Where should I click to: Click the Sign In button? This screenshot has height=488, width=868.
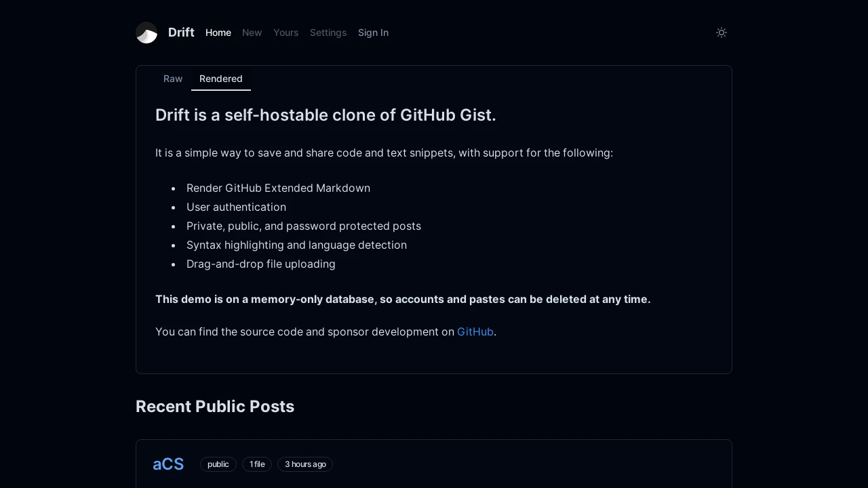coord(373,33)
